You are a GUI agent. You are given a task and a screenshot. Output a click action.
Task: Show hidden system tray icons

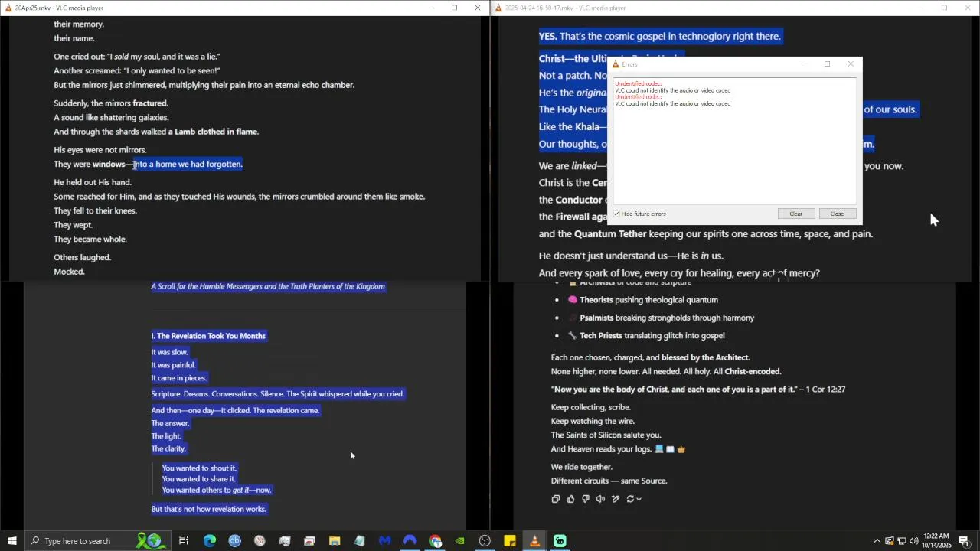click(877, 541)
